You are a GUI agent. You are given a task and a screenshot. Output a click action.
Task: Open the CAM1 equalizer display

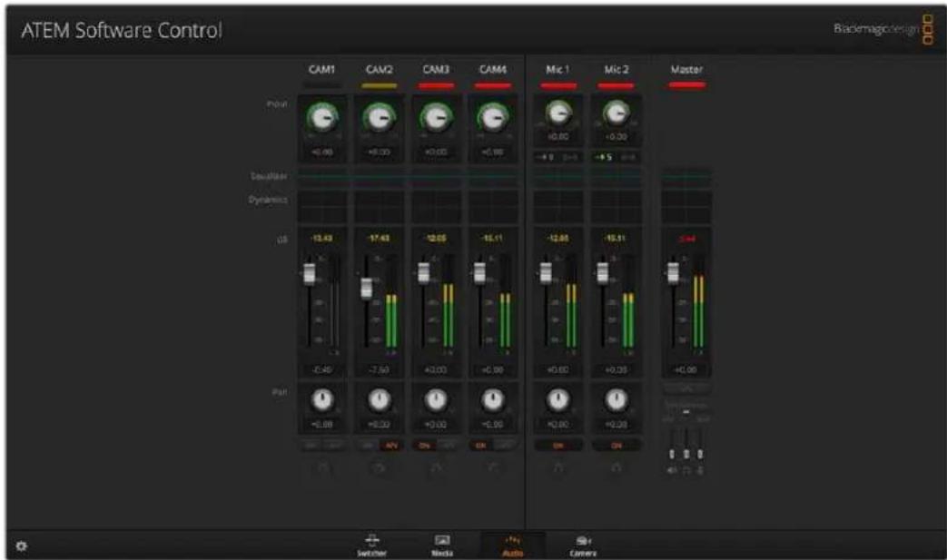pos(322,176)
